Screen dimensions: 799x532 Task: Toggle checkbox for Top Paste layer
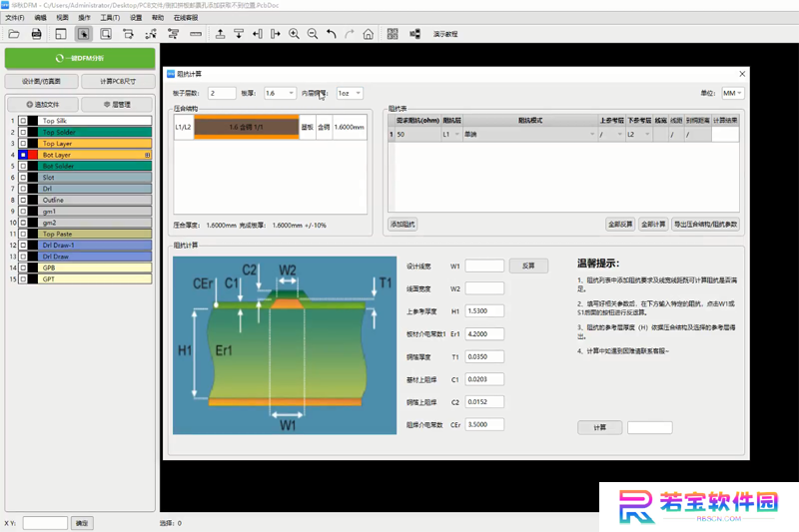(x=23, y=234)
